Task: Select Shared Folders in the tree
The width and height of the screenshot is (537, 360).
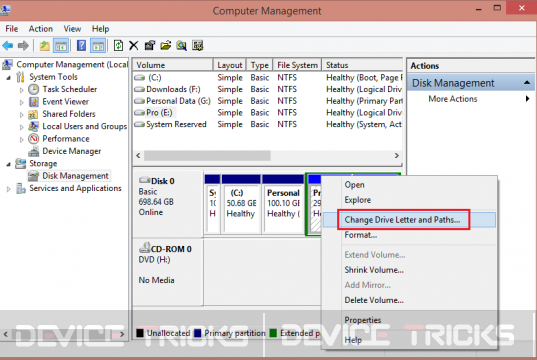Action: point(69,114)
